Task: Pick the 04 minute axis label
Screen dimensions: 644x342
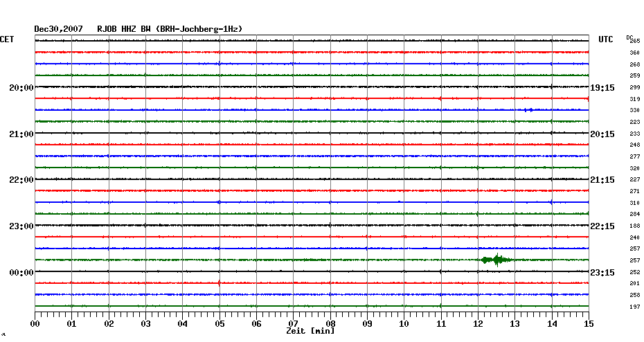Action: click(x=183, y=324)
